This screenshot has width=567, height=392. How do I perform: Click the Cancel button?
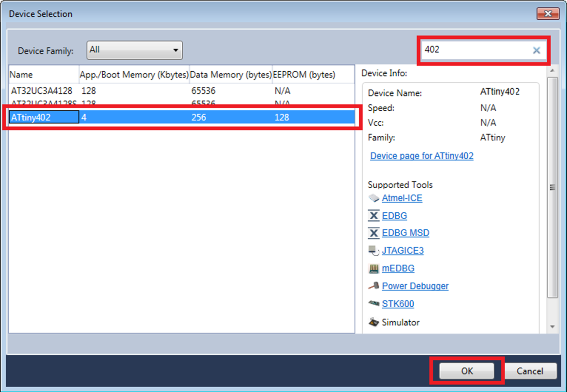[530, 371]
